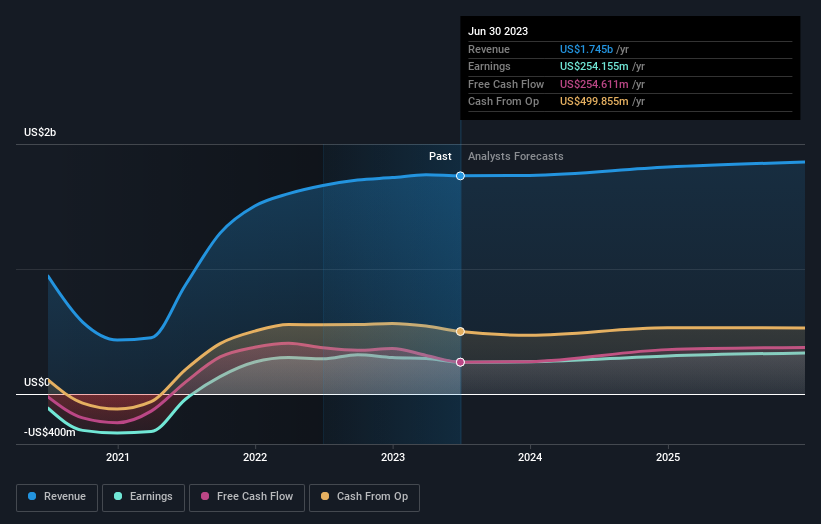This screenshot has width=821, height=524.
Task: Click the pink Free Cash Flow data point marker
Action: [x=460, y=362]
